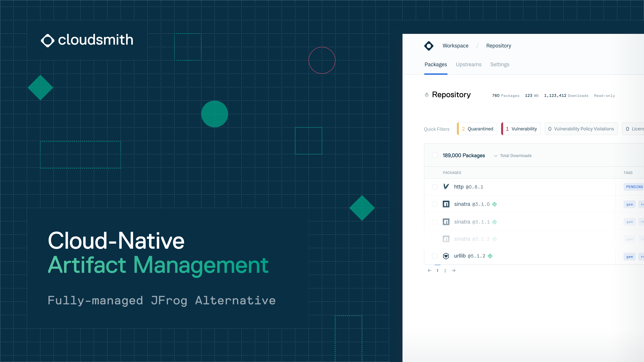644x362 pixels.
Task: Click the lock icon beside the Repository title
Action: (426, 95)
